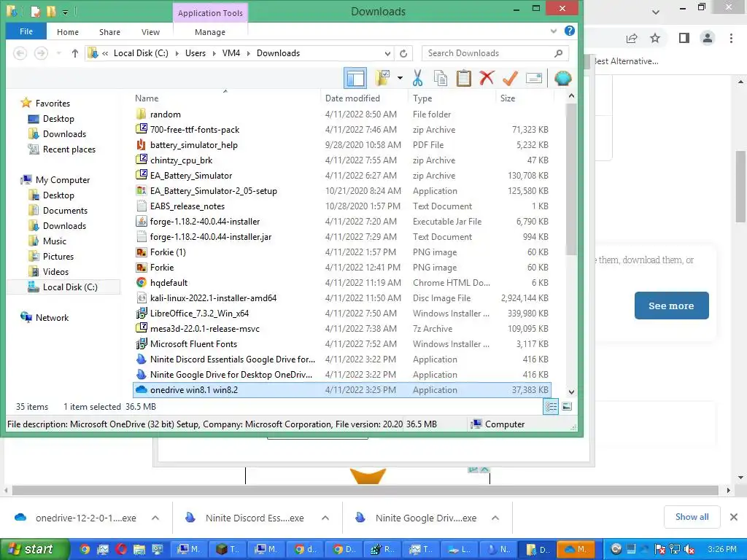The height and width of the screenshot is (560, 747).
Task: Click the folder options toolbar icon
Action: pyautogui.click(x=382, y=78)
